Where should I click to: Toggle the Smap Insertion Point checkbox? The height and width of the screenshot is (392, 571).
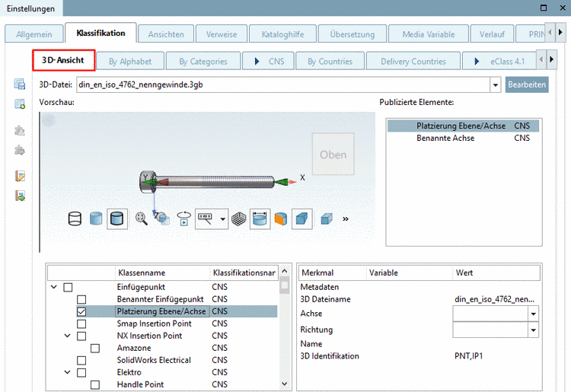(81, 324)
